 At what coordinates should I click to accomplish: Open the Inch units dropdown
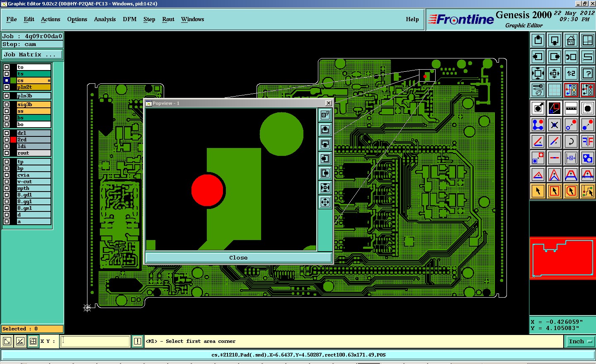(580, 342)
